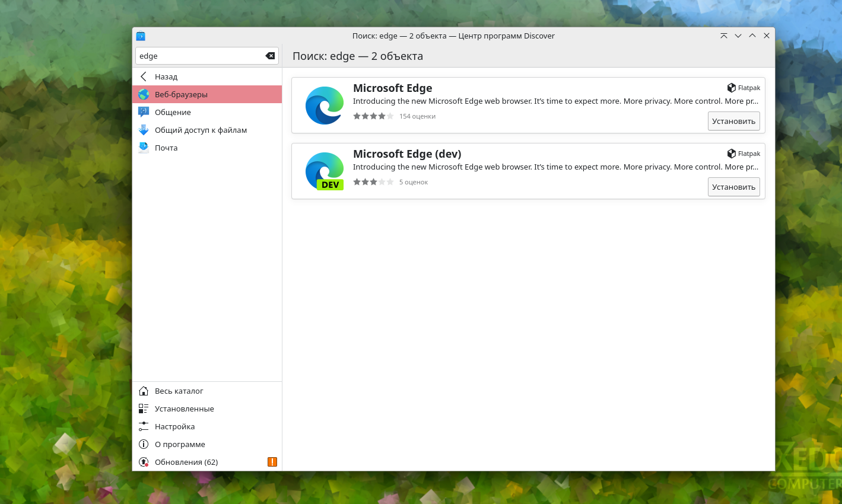The width and height of the screenshot is (842, 504).
Task: Open Настройка page
Action: 207,426
